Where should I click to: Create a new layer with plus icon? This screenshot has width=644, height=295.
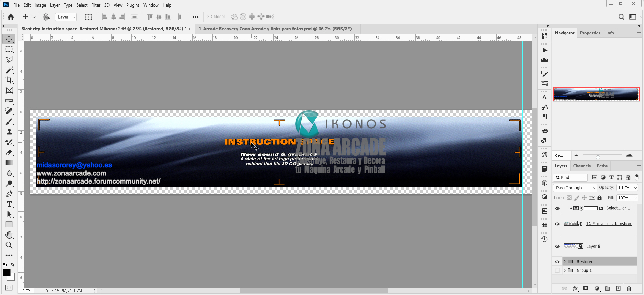618,288
